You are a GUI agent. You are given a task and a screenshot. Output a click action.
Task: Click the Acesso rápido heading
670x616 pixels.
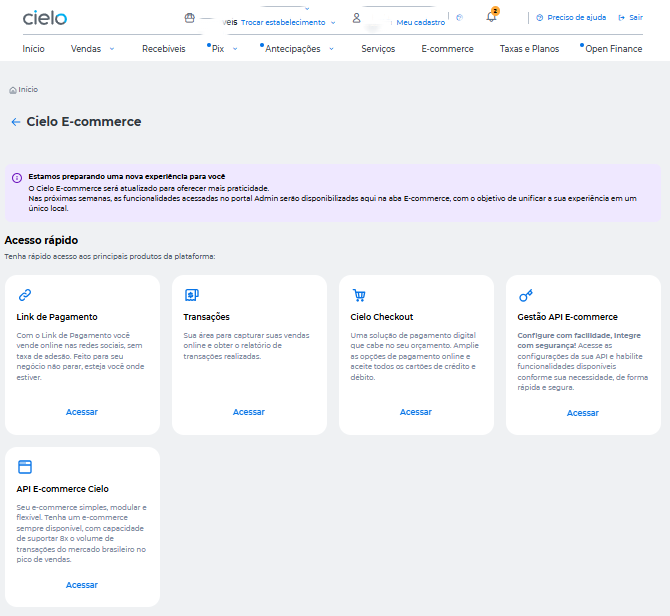pos(41,240)
